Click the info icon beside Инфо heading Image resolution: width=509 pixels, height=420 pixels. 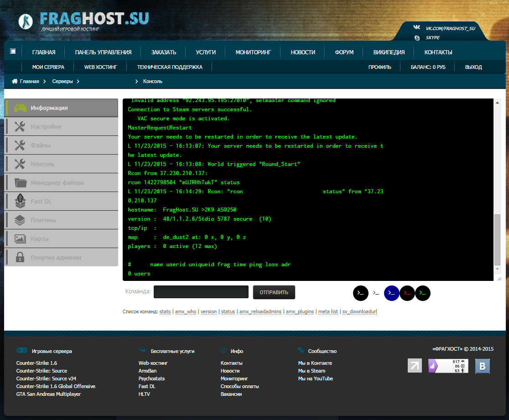pyautogui.click(x=223, y=351)
